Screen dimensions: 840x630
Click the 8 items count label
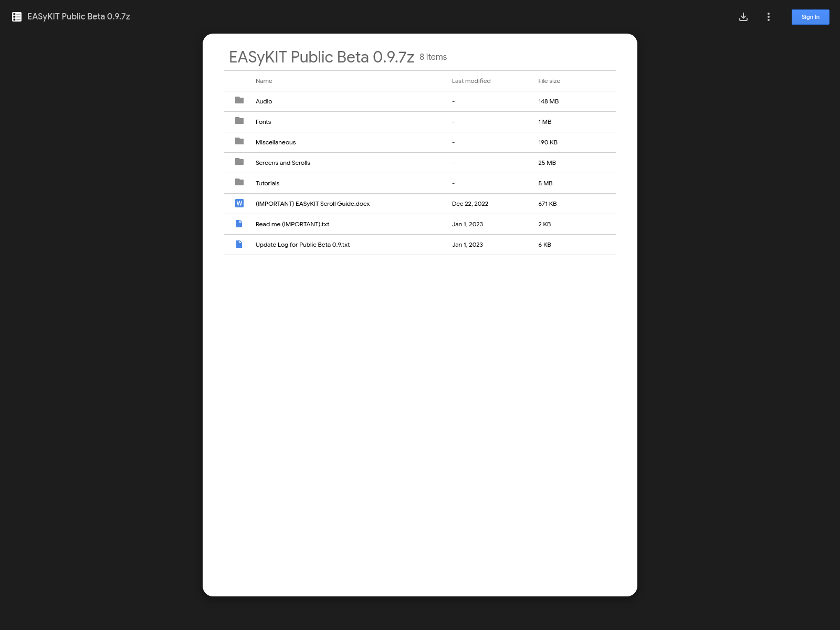coord(433,57)
